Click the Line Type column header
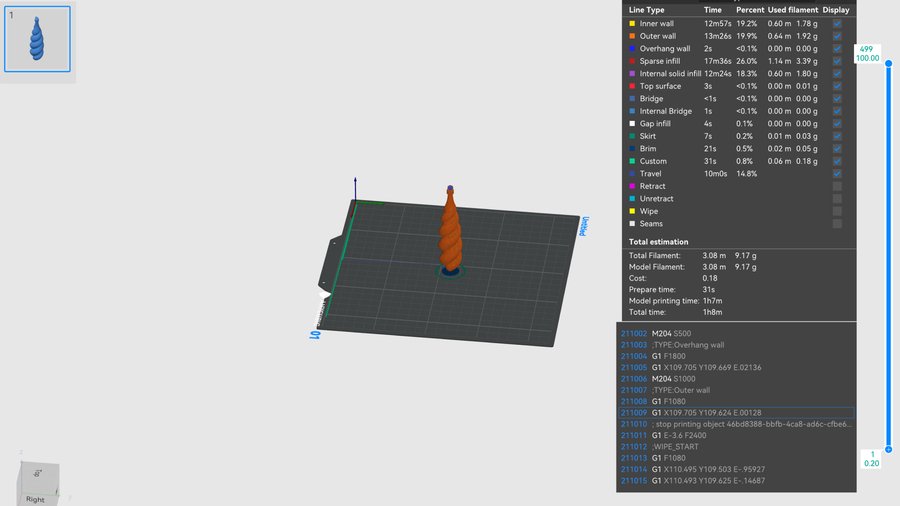900x506 pixels. tap(646, 10)
